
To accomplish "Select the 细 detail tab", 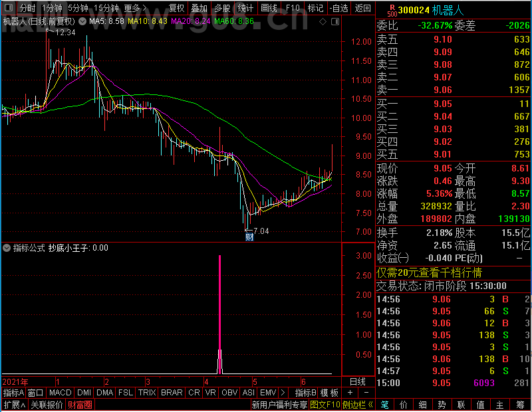I will 423,405.
